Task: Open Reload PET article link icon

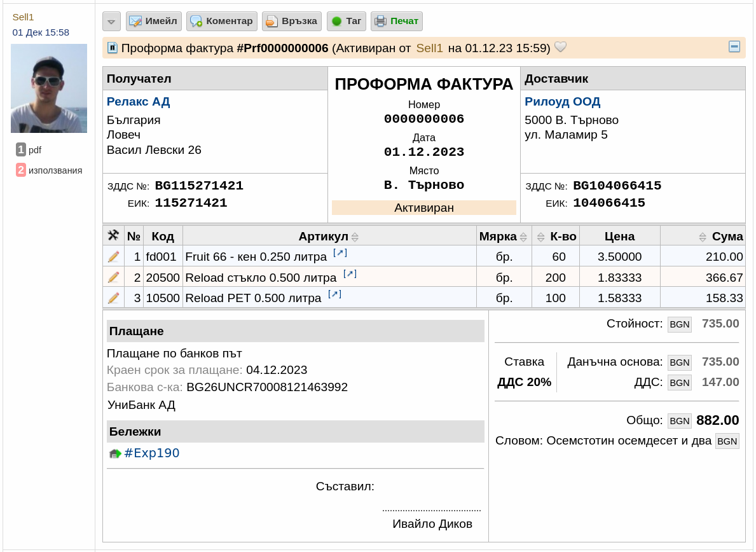Action: (334, 294)
